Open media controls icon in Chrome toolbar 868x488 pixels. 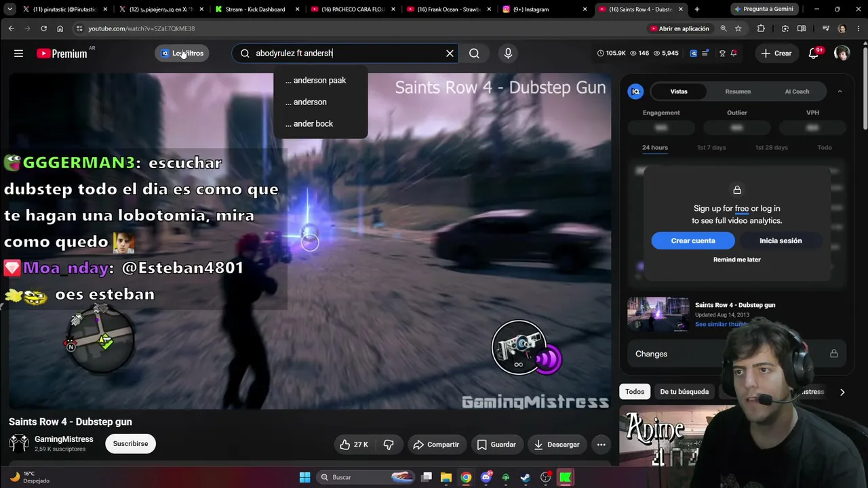point(825,28)
